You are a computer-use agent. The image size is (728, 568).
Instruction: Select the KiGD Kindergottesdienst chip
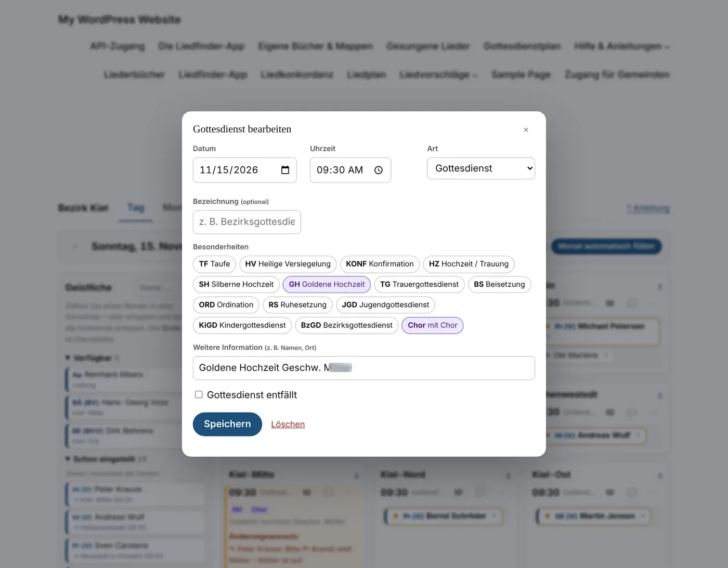(x=242, y=325)
